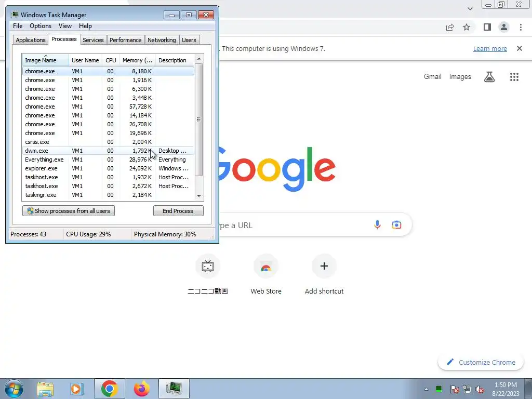Open the ニコニコ動画 shortcut
The height and width of the screenshot is (399, 532).
click(208, 275)
